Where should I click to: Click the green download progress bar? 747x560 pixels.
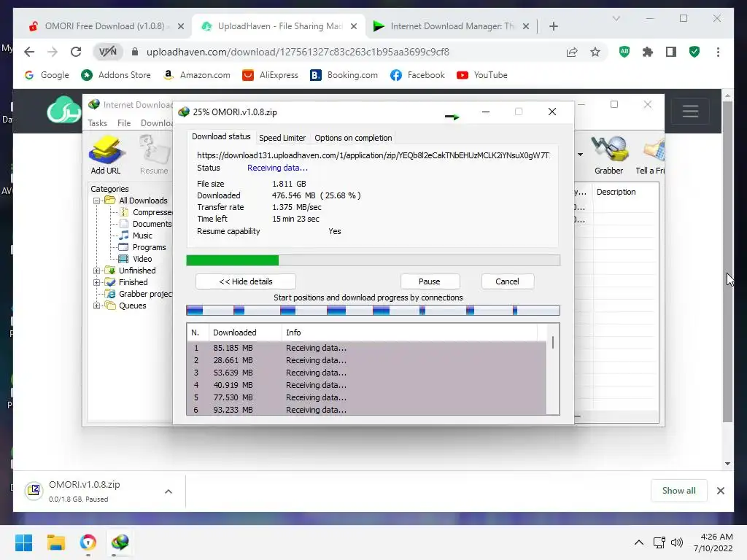373,260
